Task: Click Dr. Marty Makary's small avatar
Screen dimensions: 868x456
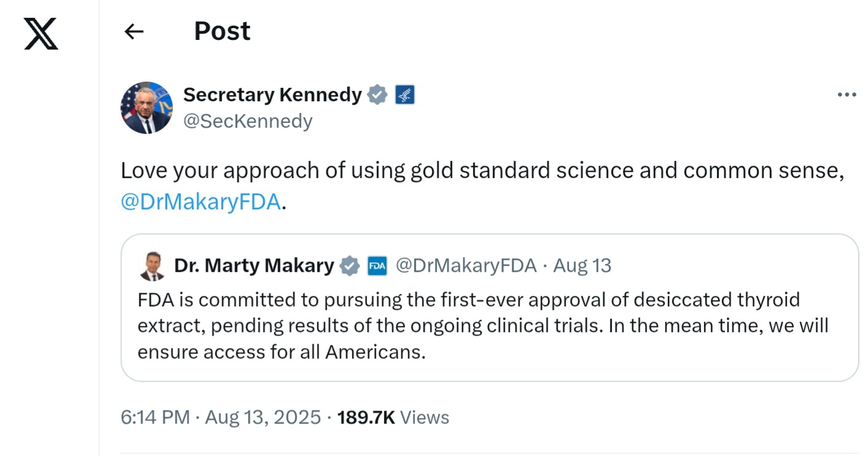Action: (x=151, y=266)
